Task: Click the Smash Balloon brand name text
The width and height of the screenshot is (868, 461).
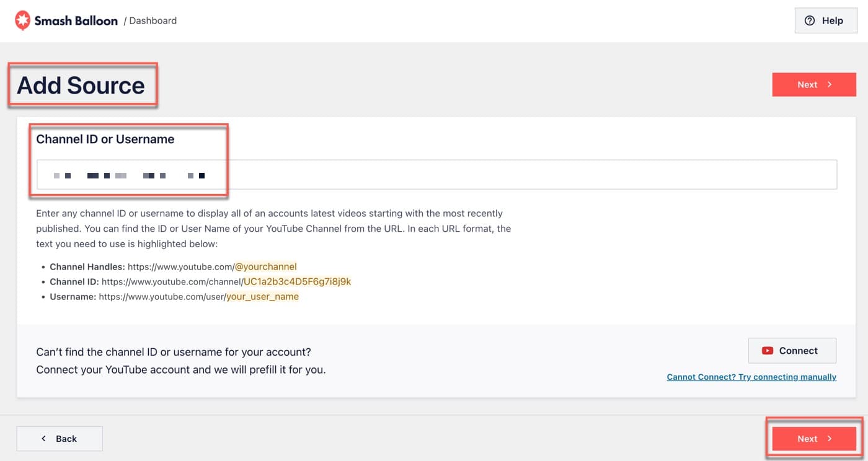Action: (x=76, y=20)
